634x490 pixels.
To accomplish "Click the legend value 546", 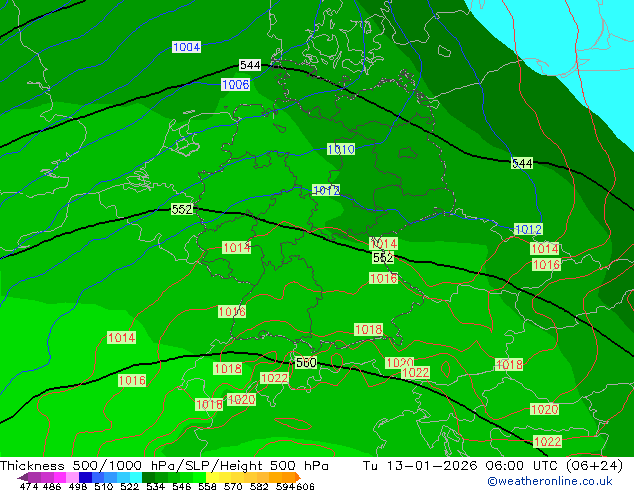I will pos(181,486).
